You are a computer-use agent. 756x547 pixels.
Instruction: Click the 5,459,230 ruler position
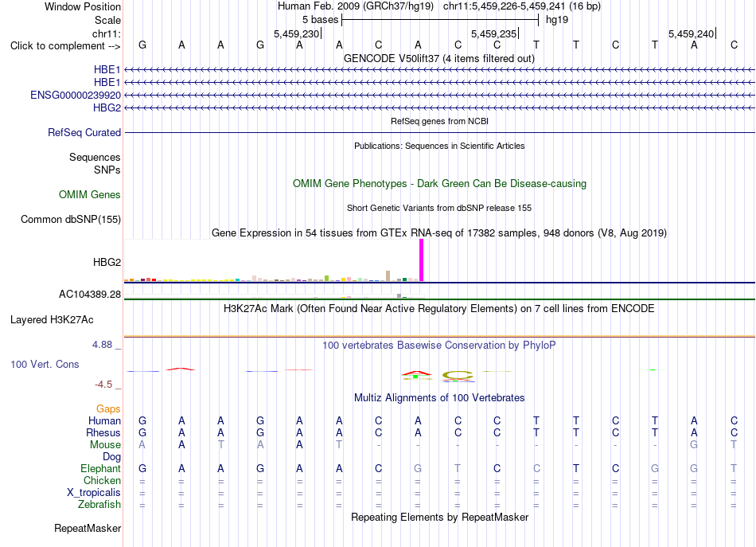tap(297, 33)
